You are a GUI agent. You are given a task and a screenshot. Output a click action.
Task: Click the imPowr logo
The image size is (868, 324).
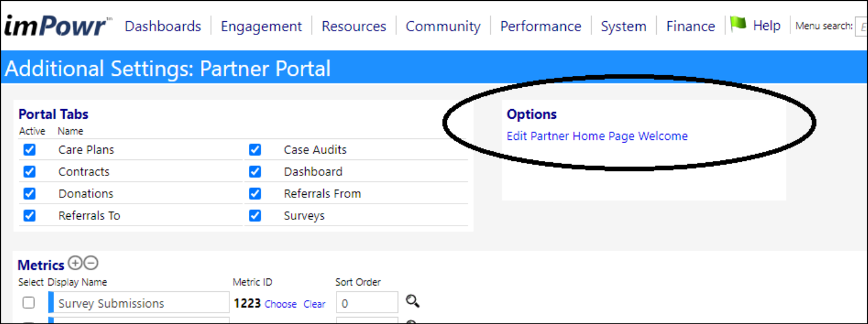click(x=55, y=26)
